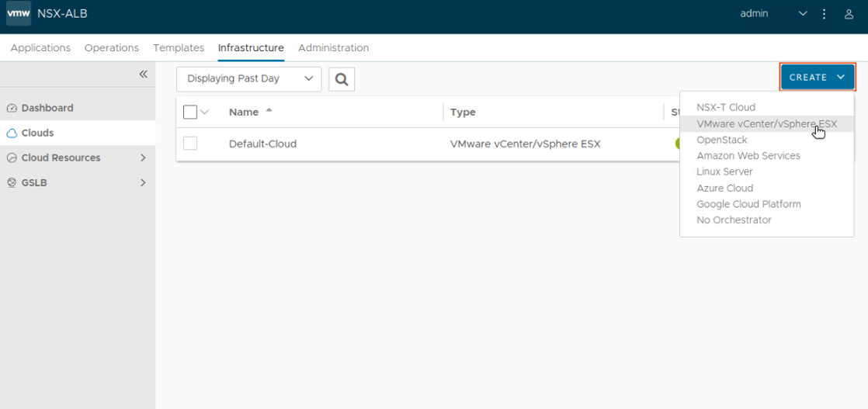Click the GSLB globe icon

[x=12, y=182]
